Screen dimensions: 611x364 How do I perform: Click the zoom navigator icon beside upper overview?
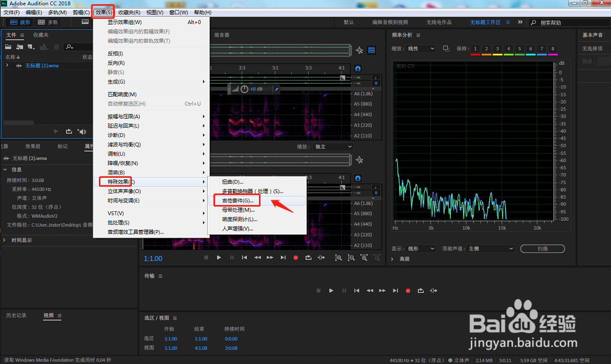tap(359, 50)
